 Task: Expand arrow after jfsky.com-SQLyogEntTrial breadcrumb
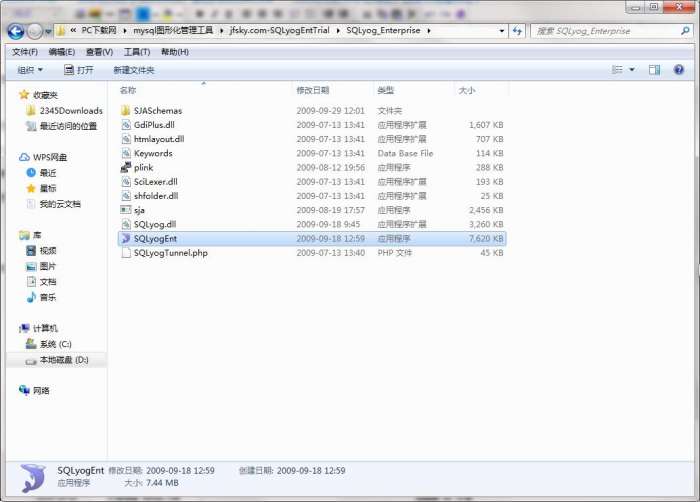coord(338,31)
